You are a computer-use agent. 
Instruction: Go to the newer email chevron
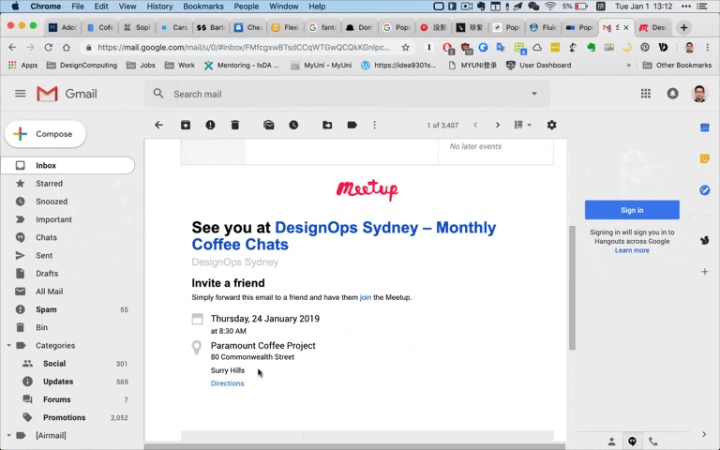(x=475, y=125)
